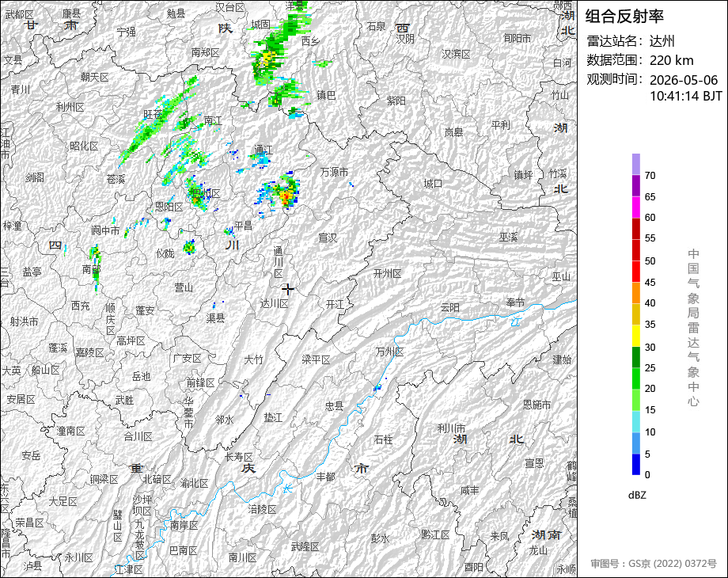Viewport: 728px width, 578px height.
Task: Click the 通江 county label
Action: (x=264, y=150)
